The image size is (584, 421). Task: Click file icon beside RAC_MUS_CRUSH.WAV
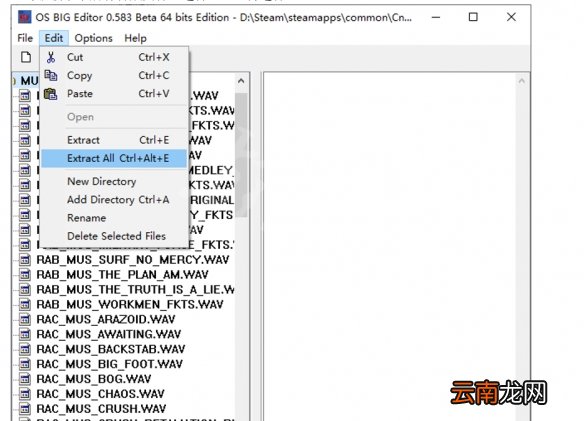pyautogui.click(x=25, y=409)
